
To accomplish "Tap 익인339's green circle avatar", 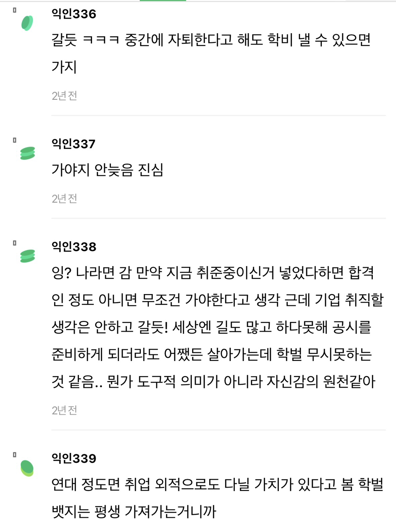I will pyautogui.click(x=27, y=468).
